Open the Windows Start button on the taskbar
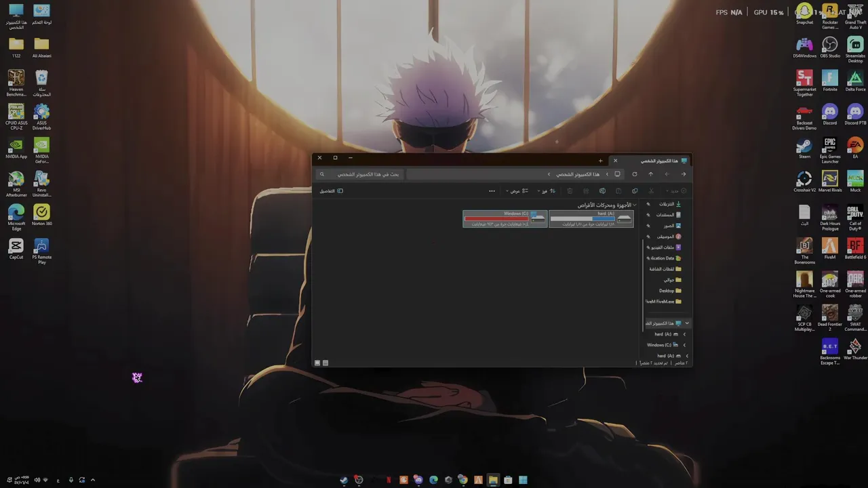The height and width of the screenshot is (488, 868). click(523, 480)
